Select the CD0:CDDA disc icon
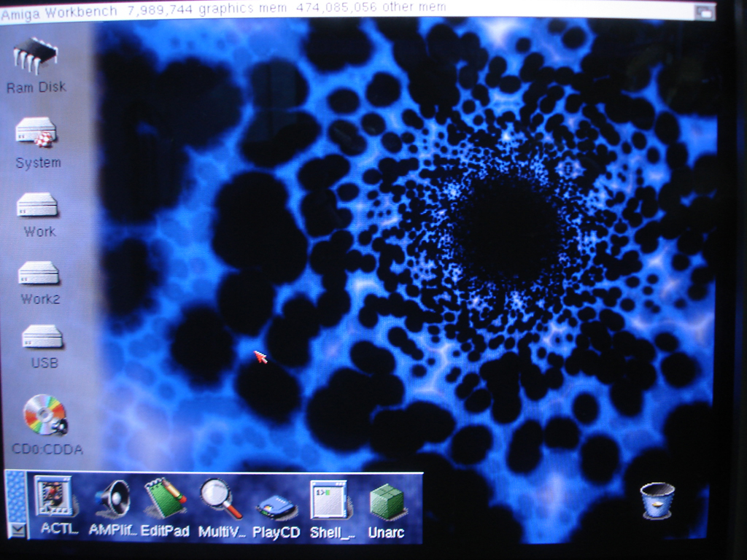The image size is (747, 560). point(45,415)
